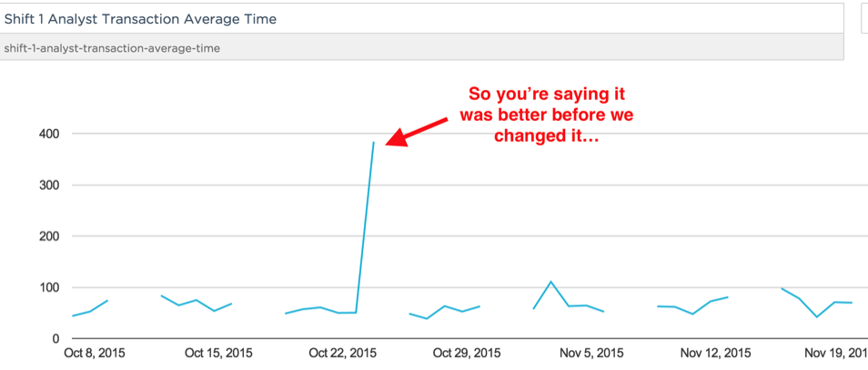868x370 pixels.
Task: Click the Oct 22, 2015 date label
Action: [342, 354]
